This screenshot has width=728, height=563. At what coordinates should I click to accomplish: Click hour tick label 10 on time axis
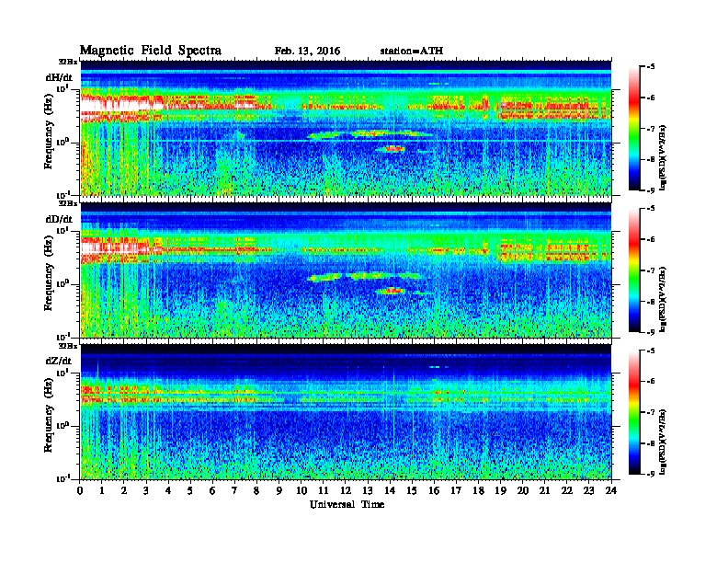click(x=301, y=491)
